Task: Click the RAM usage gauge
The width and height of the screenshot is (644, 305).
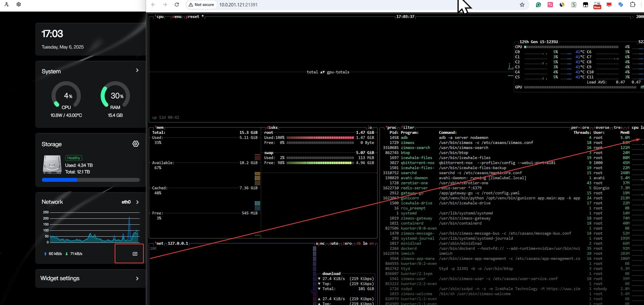Action: (115, 96)
